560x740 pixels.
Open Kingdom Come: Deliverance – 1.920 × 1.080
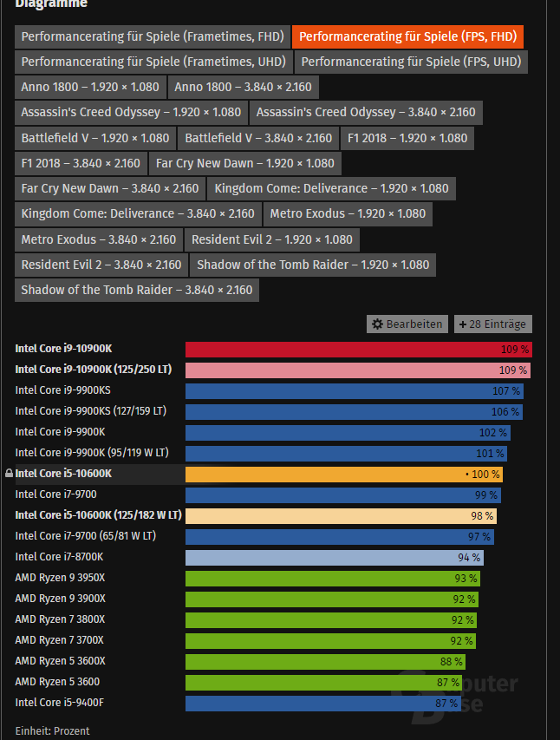[332, 189]
